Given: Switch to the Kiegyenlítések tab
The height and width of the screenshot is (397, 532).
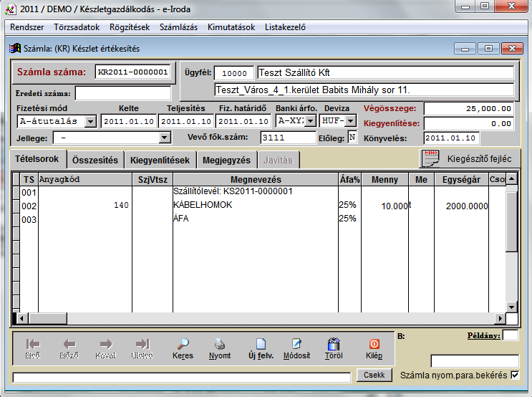Looking at the screenshot, I should point(160,160).
